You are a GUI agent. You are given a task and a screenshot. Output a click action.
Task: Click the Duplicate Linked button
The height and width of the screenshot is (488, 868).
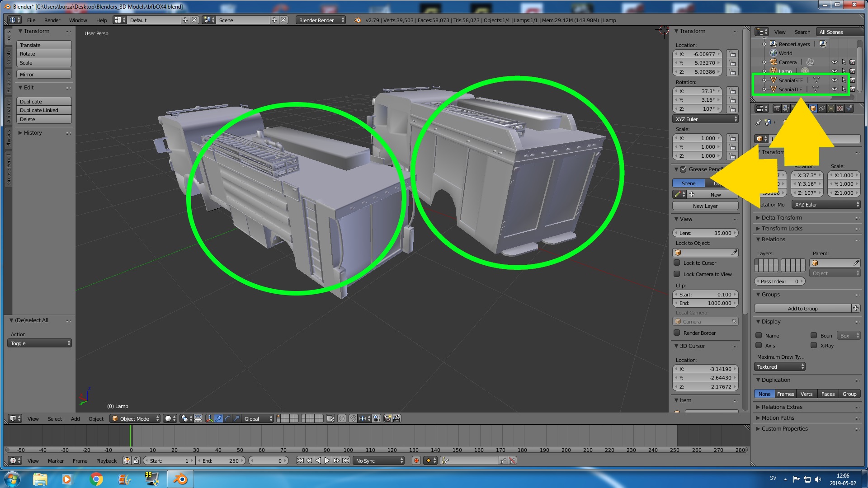(44, 110)
